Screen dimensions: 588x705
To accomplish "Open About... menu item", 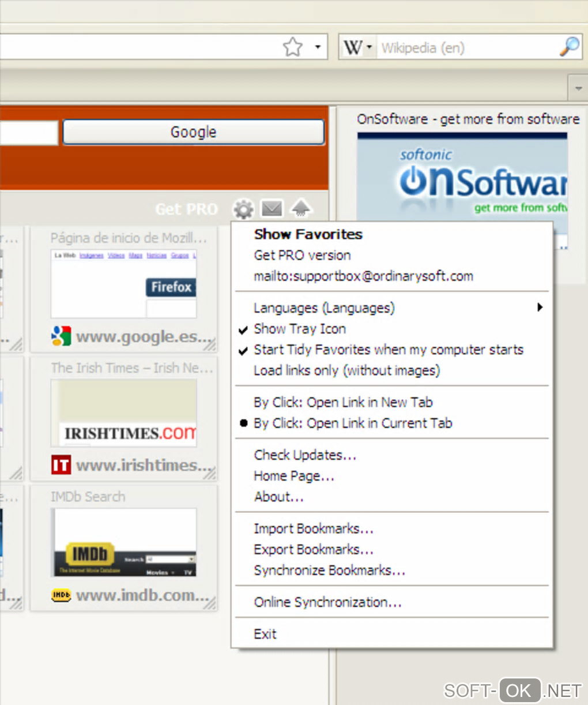I will pyautogui.click(x=392, y=496).
